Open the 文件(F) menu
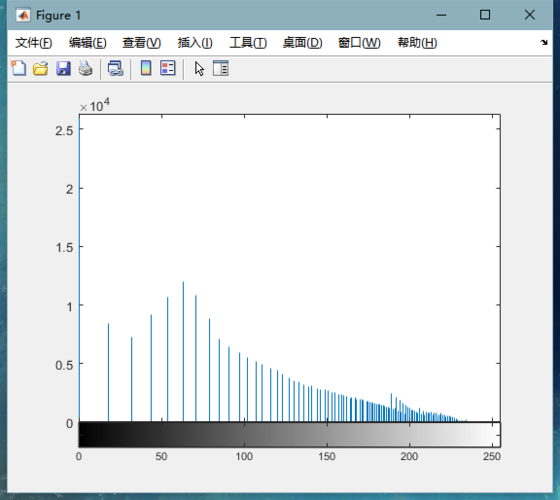Image resolution: width=560 pixels, height=500 pixels. tap(34, 43)
